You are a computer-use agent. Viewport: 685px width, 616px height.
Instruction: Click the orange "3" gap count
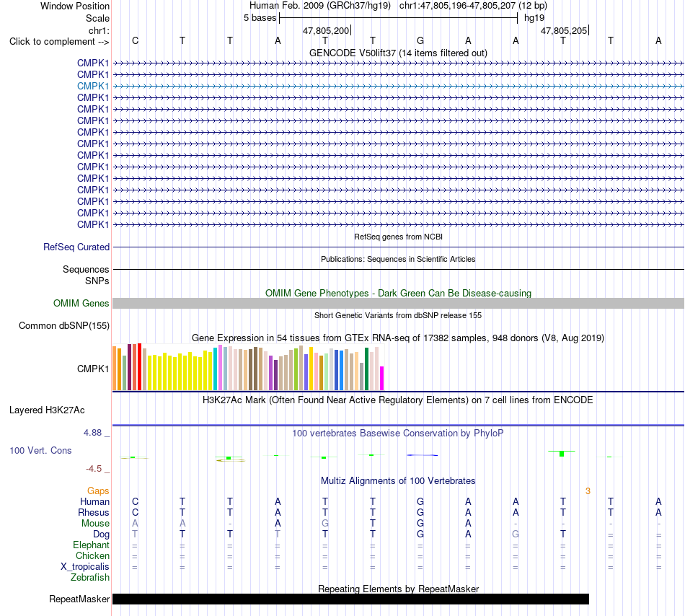pyautogui.click(x=588, y=491)
